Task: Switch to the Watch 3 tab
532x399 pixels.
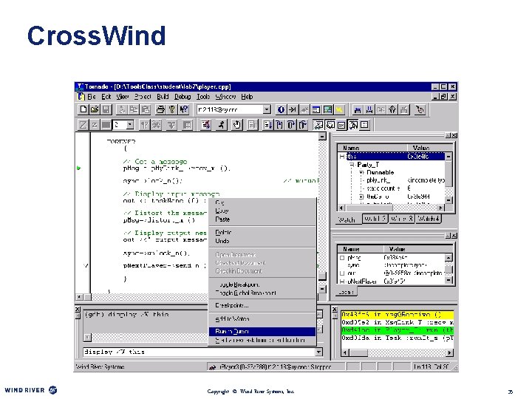Action: (401, 219)
